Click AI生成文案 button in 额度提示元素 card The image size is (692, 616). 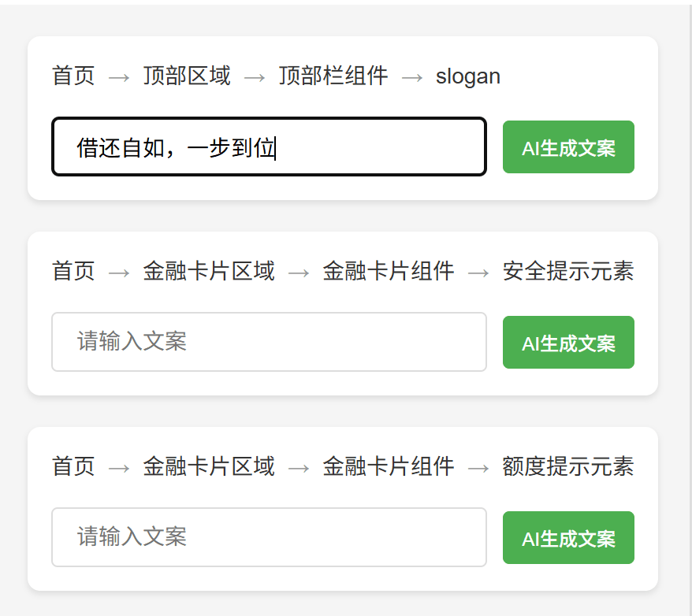tap(568, 538)
